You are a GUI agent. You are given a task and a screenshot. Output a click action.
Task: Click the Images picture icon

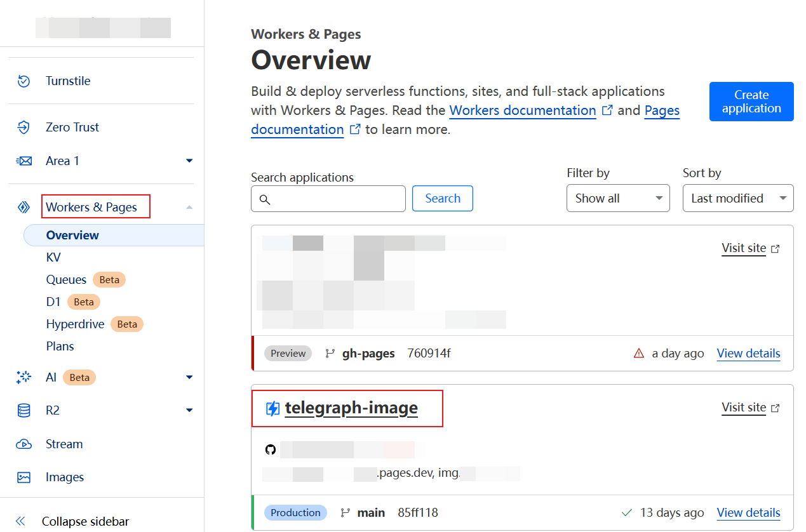tap(24, 477)
